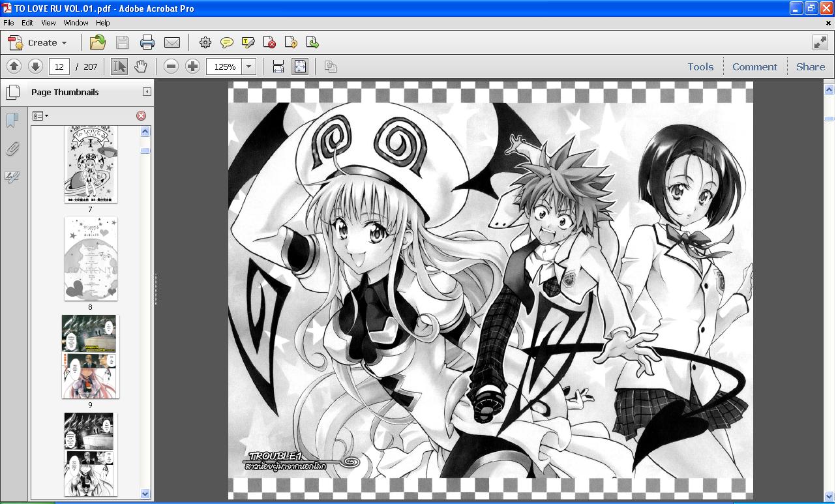Image resolution: width=836 pixels, height=504 pixels.
Task: Click thumbnails scrollbar down arrow
Action: point(145,494)
